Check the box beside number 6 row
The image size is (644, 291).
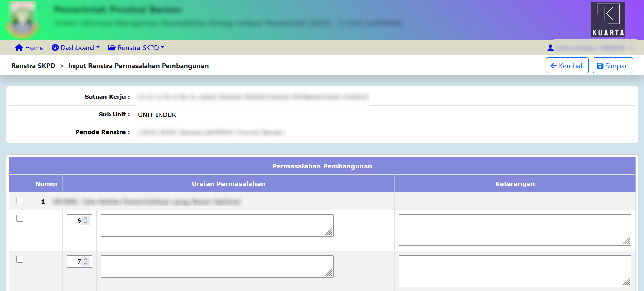click(x=20, y=218)
